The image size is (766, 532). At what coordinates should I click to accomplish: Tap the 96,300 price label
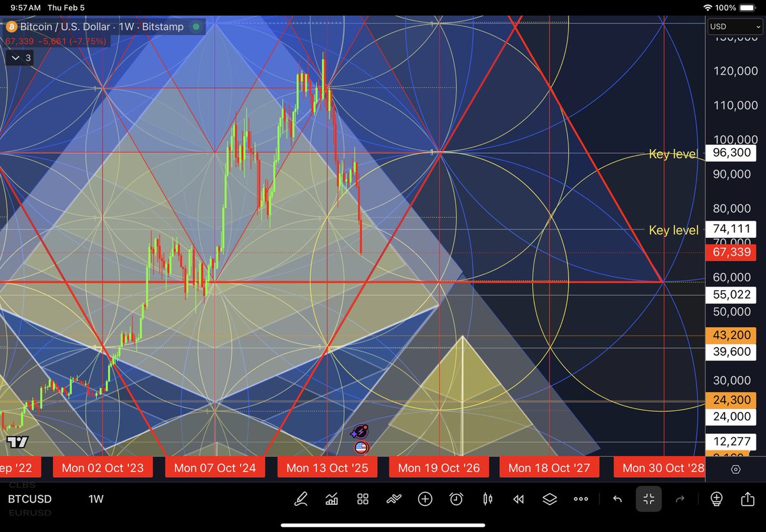point(731,153)
